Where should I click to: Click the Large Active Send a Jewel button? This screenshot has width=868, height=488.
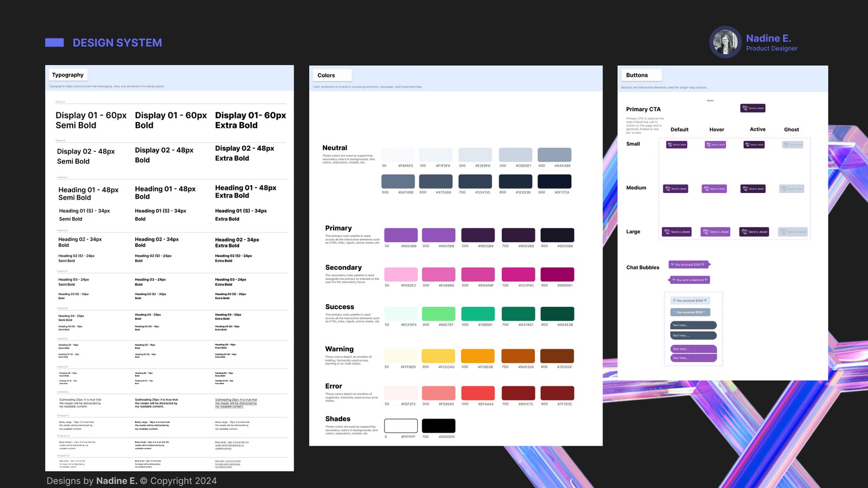[754, 232]
